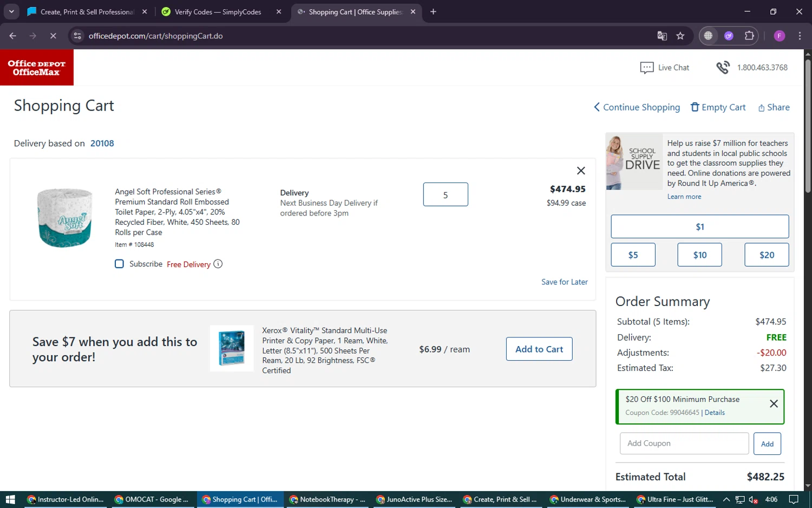Remove Angel Soft toilet paper with X icon

pos(581,171)
